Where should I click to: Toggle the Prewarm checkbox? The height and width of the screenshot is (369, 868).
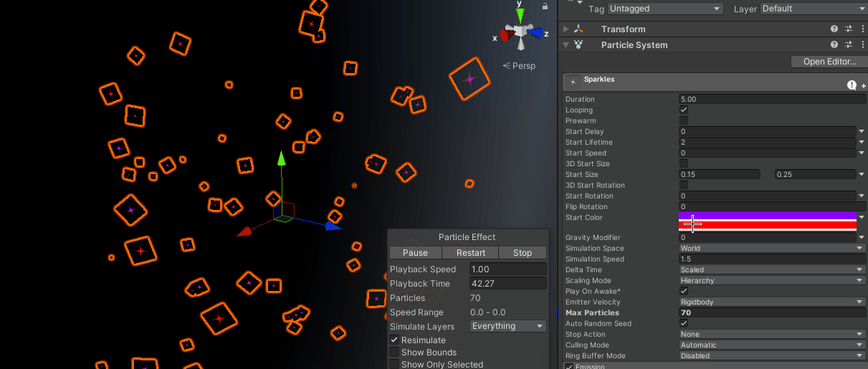[x=684, y=121]
